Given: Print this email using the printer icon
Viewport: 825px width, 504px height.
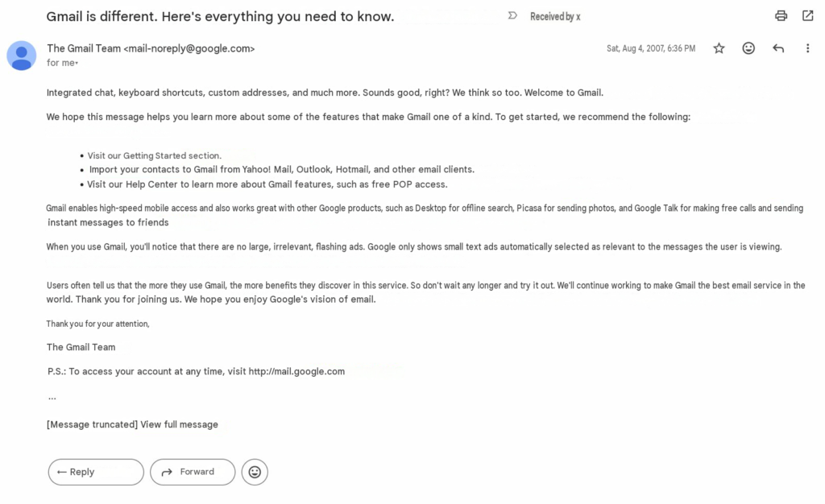Looking at the screenshot, I should pos(781,16).
